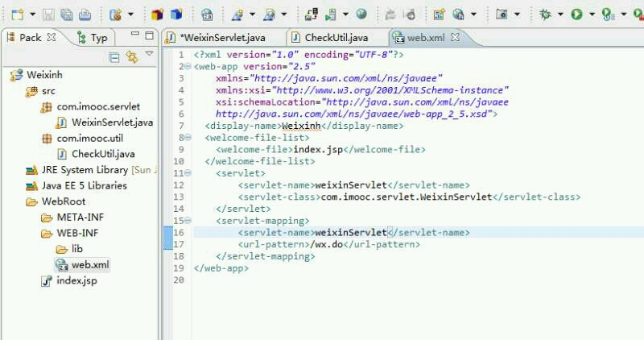Click the Weixinh display-name text in editor
This screenshot has height=340, width=644.
pyautogui.click(x=301, y=126)
